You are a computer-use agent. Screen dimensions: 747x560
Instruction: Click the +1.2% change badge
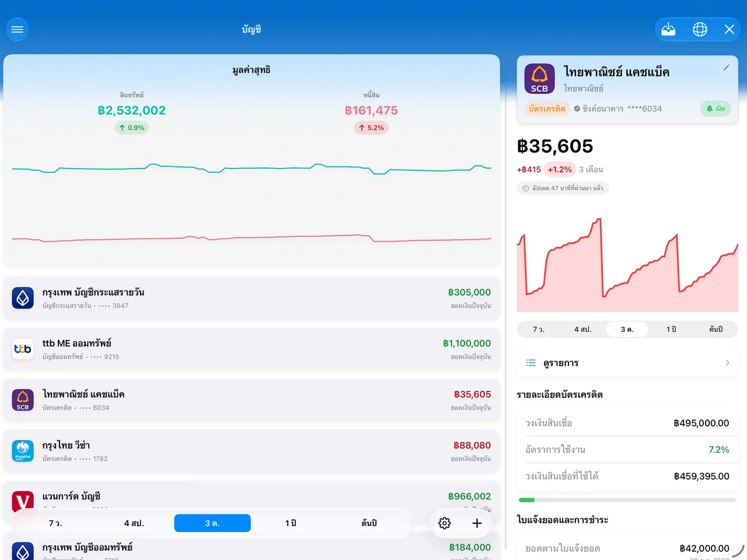click(x=560, y=170)
